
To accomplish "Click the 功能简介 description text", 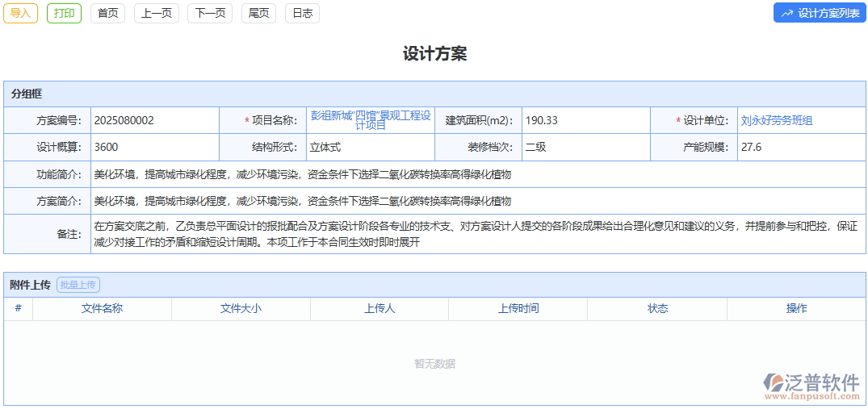I will [x=302, y=175].
